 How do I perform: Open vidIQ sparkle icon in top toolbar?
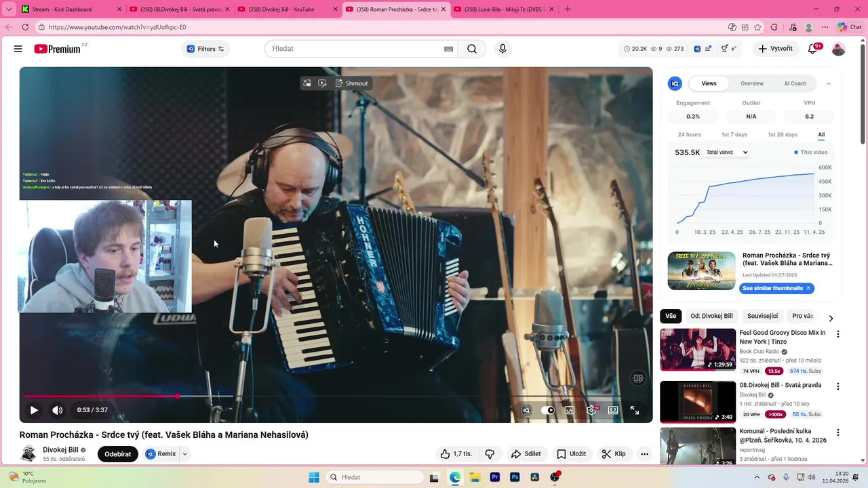tap(734, 49)
